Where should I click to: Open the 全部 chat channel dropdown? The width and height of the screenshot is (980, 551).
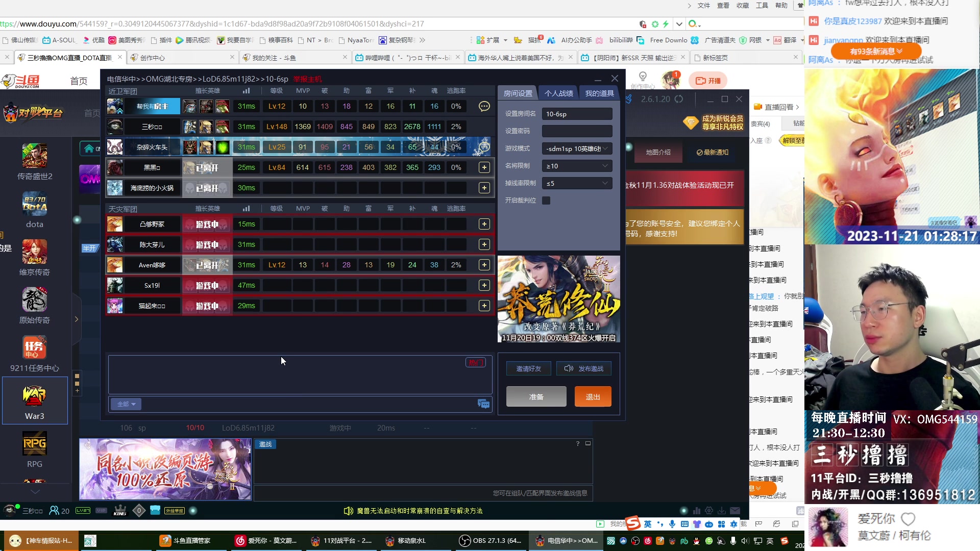pos(126,404)
